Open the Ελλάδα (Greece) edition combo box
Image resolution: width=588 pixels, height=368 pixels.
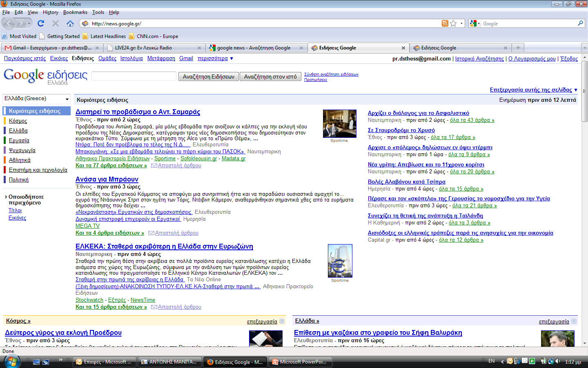(37, 99)
